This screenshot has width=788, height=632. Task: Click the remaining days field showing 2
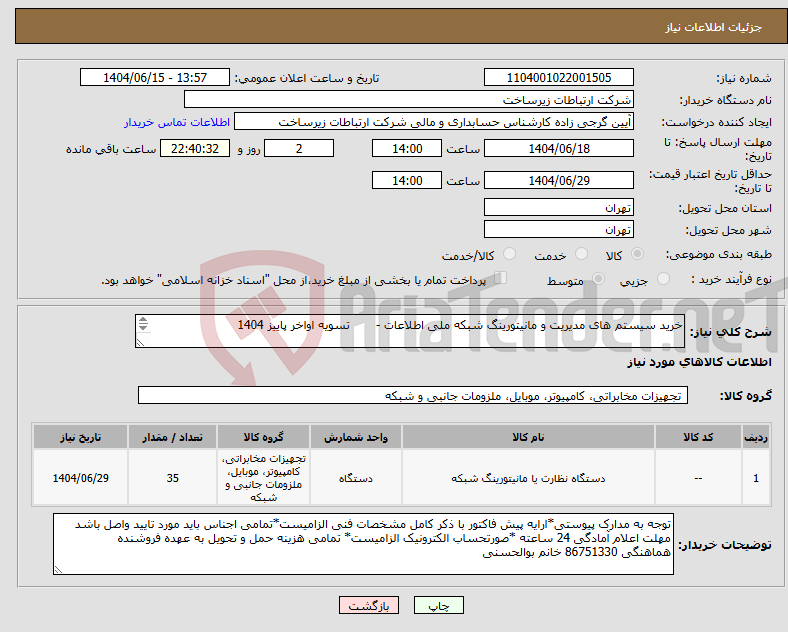[299, 149]
